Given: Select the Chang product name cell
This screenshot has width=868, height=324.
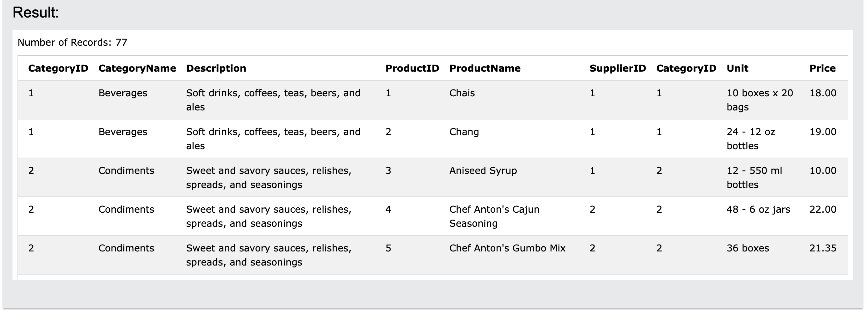Looking at the screenshot, I should click(464, 132).
